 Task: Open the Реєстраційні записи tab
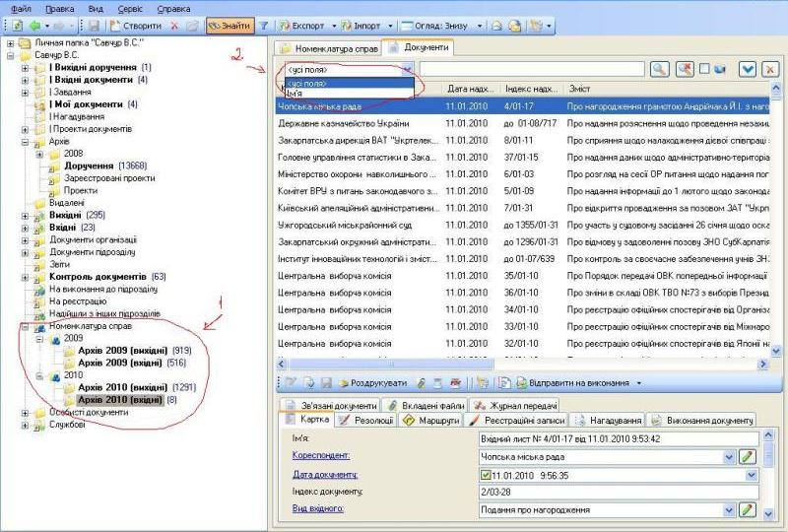pos(516,420)
